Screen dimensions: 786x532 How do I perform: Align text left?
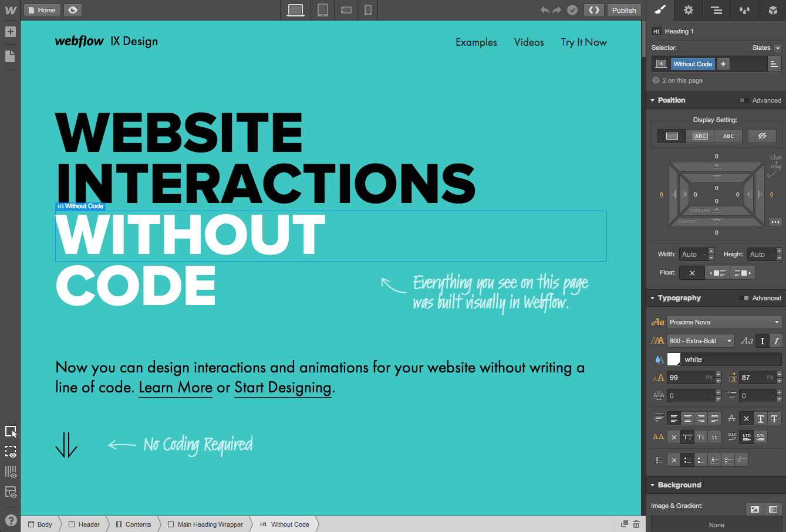point(674,418)
